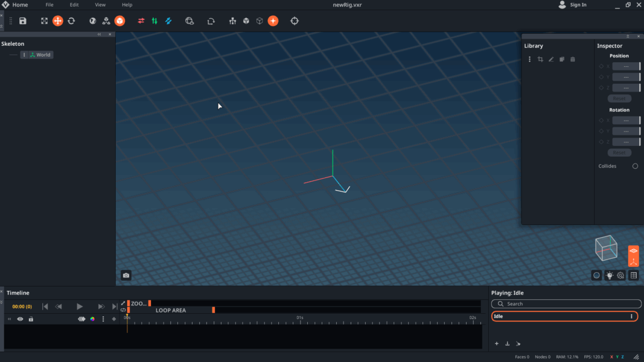Toggle timeline track visibility eye icon

tap(20, 319)
